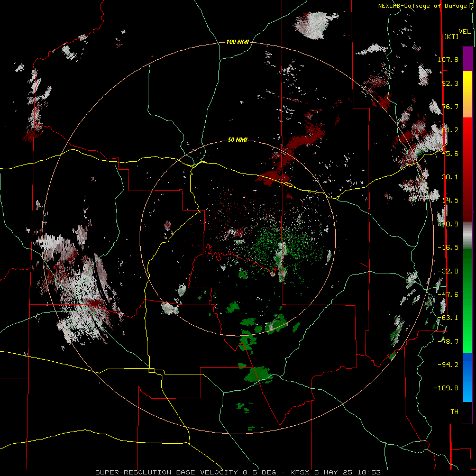Click the yellow segment of color scale

(467, 82)
